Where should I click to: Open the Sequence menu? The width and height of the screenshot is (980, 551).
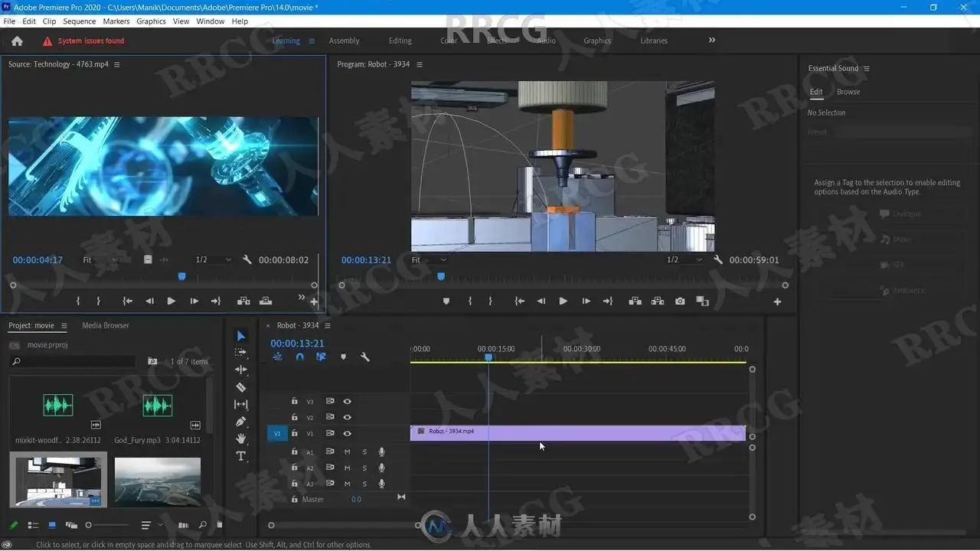[x=79, y=21]
